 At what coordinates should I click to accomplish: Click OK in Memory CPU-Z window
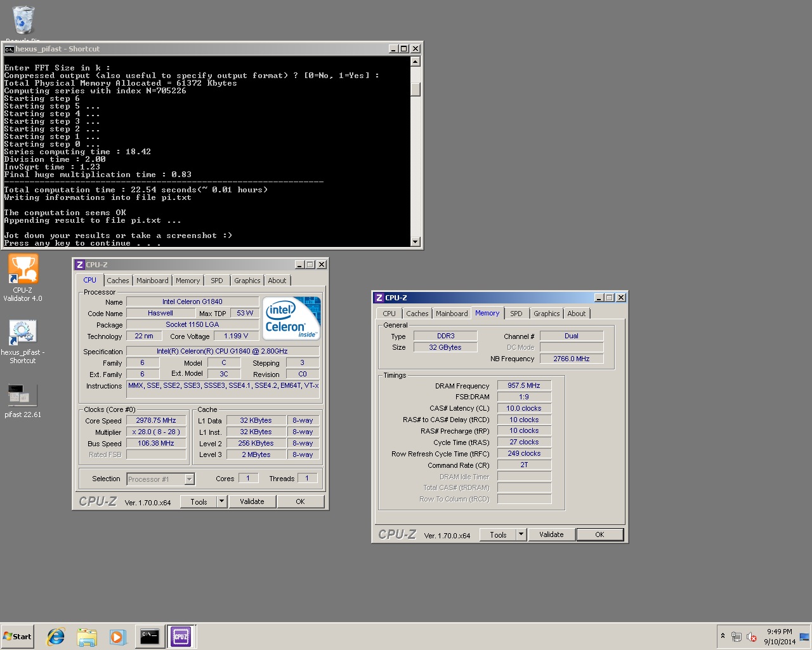pyautogui.click(x=600, y=534)
